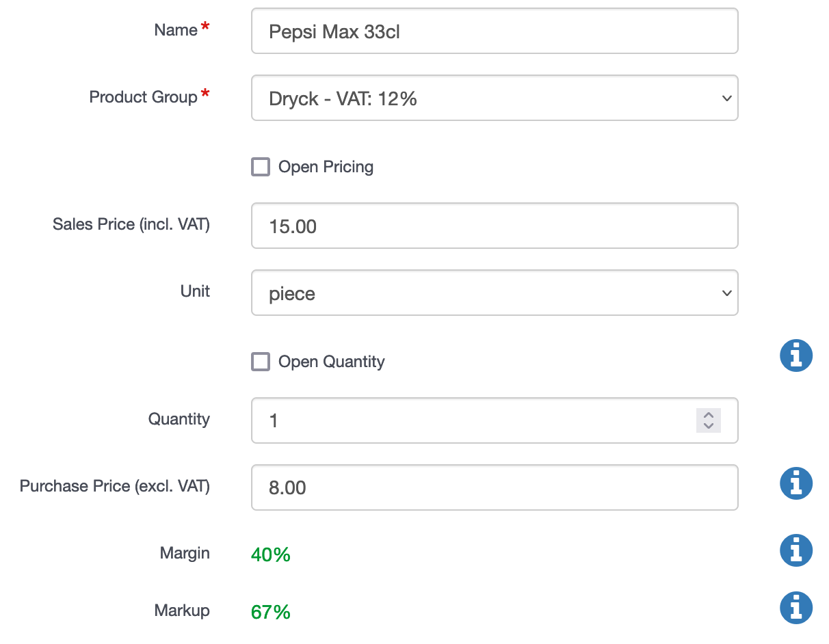The width and height of the screenshot is (829, 644).
Task: Open info icon beside Open Quantity
Action: pos(796,355)
